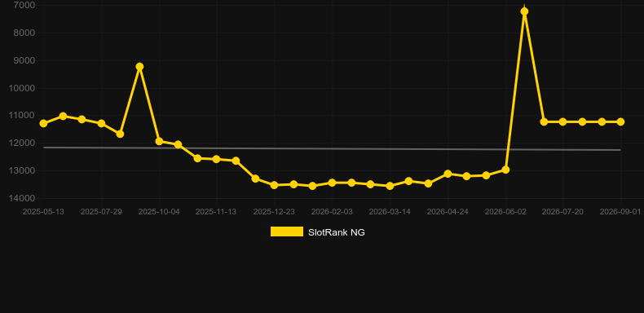Click the 2026-03-14 x-axis date label

tap(390, 212)
